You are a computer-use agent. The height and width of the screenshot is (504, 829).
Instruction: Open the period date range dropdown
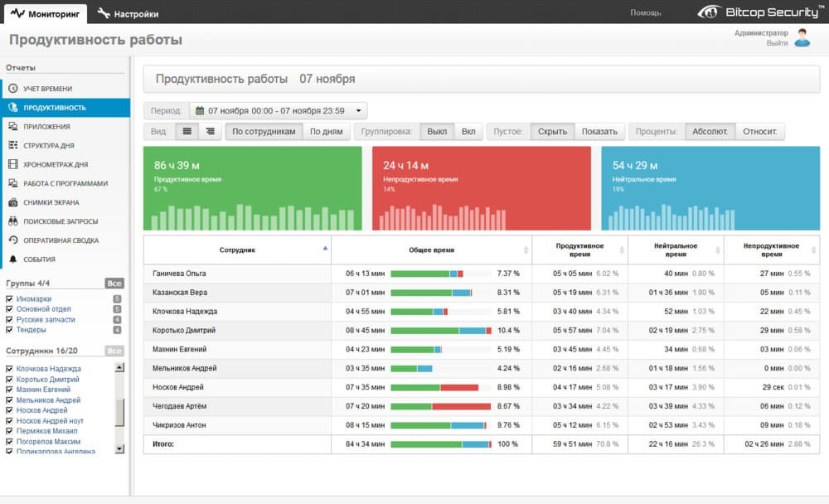[x=278, y=110]
